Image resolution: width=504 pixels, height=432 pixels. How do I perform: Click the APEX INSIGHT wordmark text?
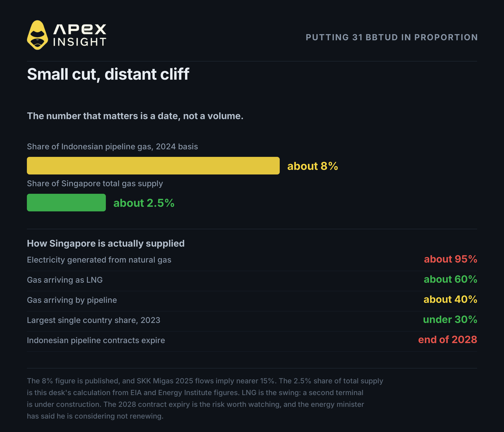[x=80, y=35]
